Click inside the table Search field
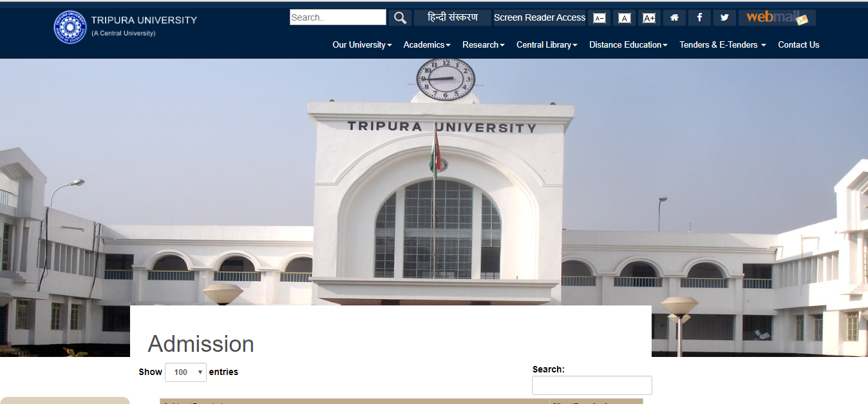The height and width of the screenshot is (404, 868). [591, 385]
